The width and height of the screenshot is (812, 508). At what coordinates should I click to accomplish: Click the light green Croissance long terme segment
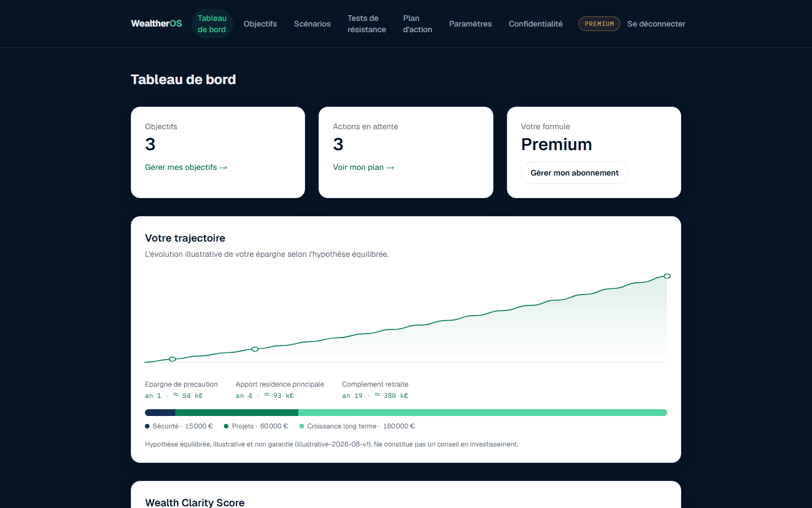pos(483,413)
